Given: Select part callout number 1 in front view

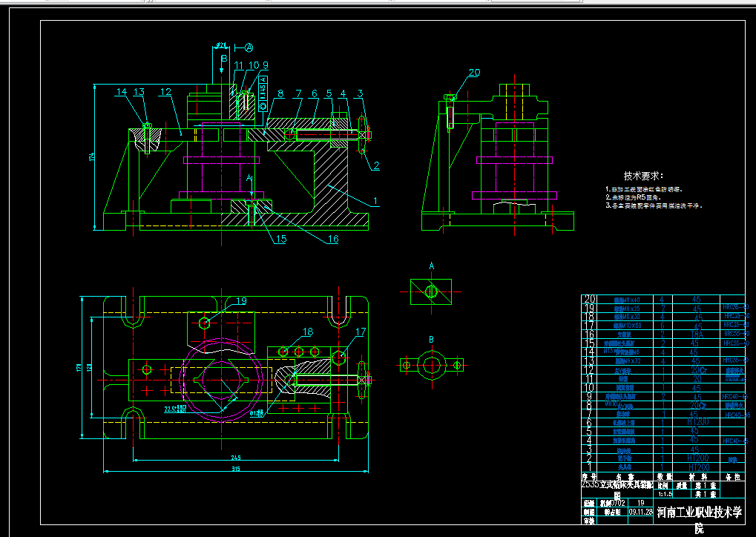Looking at the screenshot, I should point(375,200).
